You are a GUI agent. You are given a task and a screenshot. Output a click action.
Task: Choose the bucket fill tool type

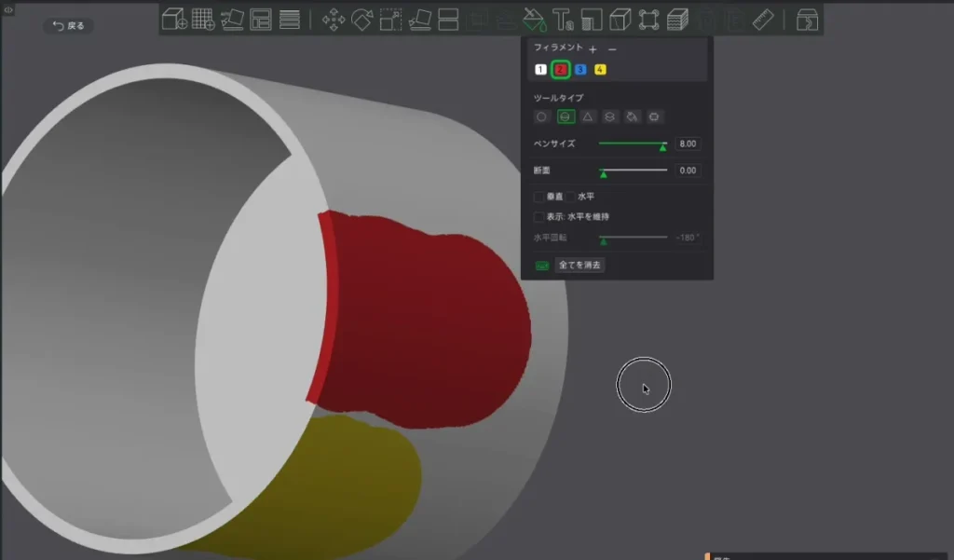[633, 116]
